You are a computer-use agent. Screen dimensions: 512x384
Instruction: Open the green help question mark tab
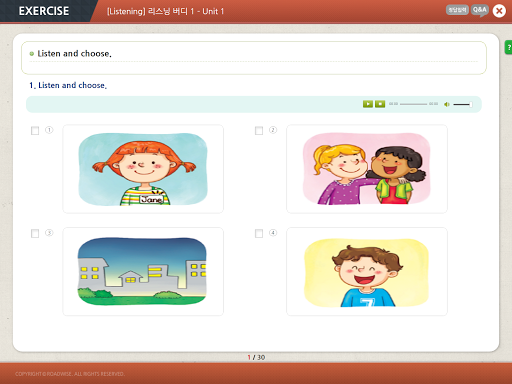pos(509,47)
